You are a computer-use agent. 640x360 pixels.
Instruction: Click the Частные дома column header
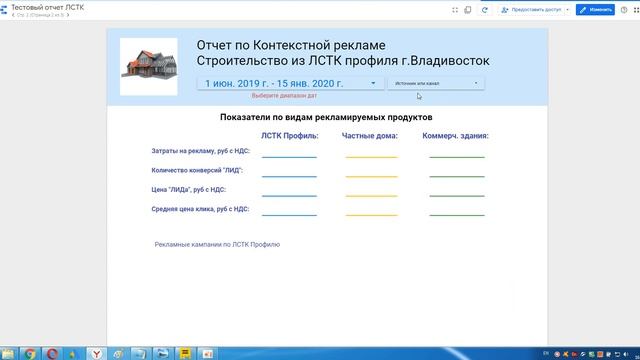370,136
